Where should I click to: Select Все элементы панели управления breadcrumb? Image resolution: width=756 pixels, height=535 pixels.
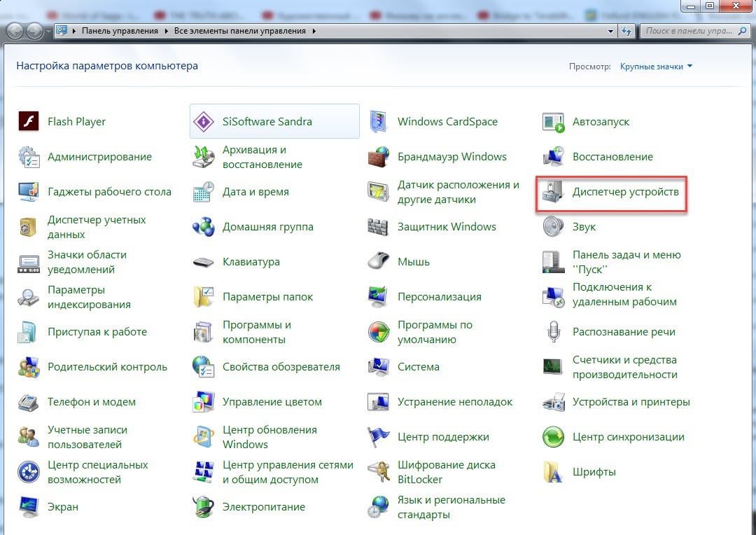(x=240, y=32)
